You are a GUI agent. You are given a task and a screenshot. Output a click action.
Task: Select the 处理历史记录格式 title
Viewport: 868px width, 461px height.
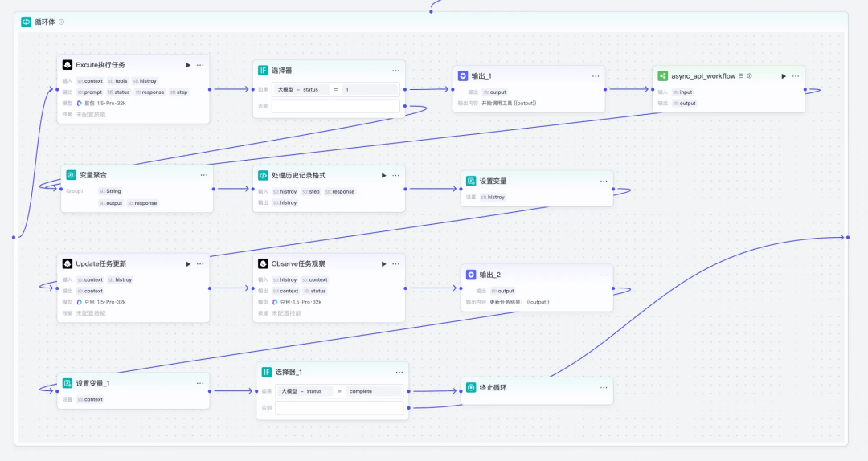coord(298,175)
